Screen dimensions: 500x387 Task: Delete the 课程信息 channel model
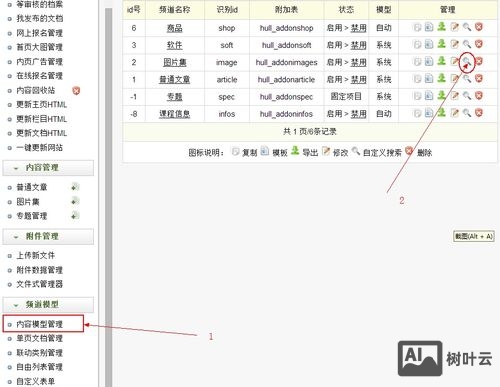click(x=479, y=113)
